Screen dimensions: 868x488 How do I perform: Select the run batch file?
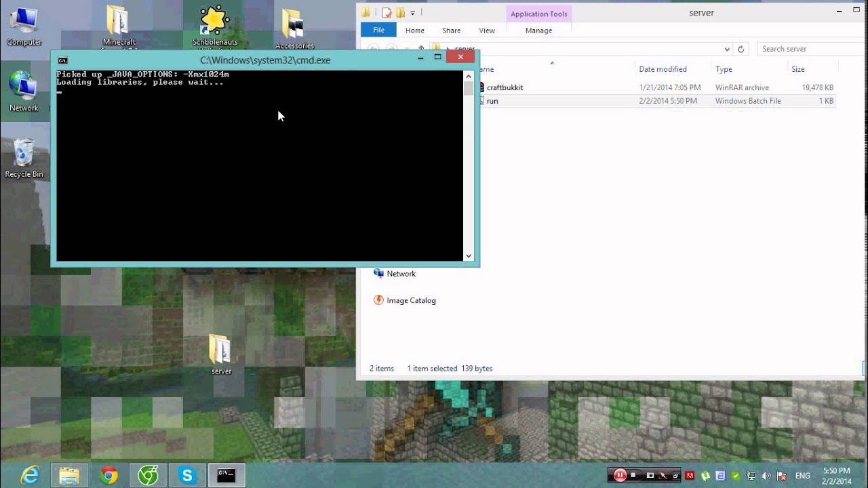point(492,101)
